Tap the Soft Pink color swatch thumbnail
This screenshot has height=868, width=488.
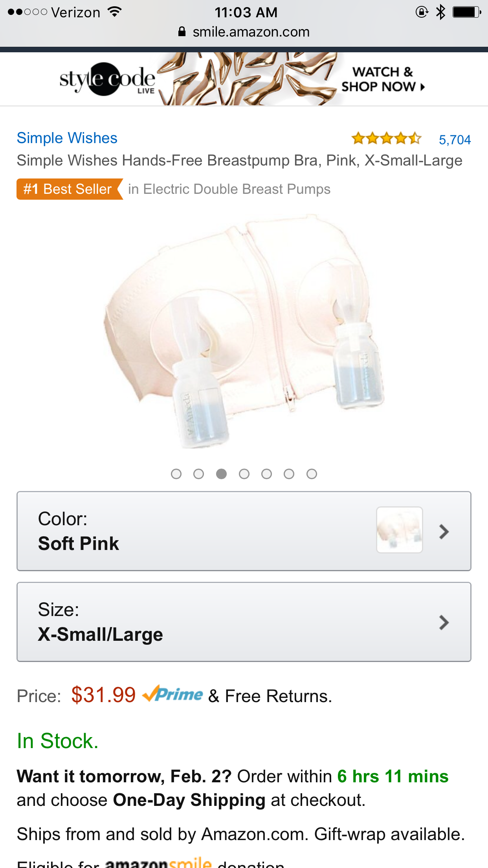coord(400,530)
